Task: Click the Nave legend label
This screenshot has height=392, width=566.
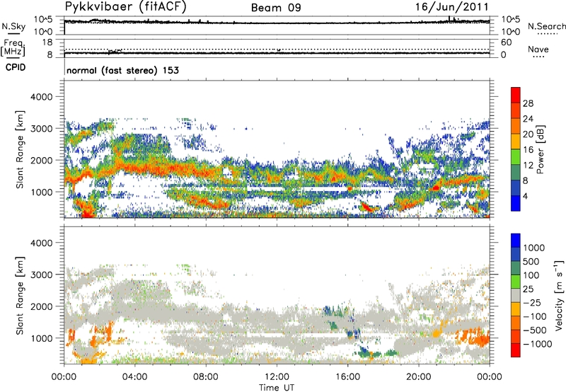Action: click(x=538, y=49)
